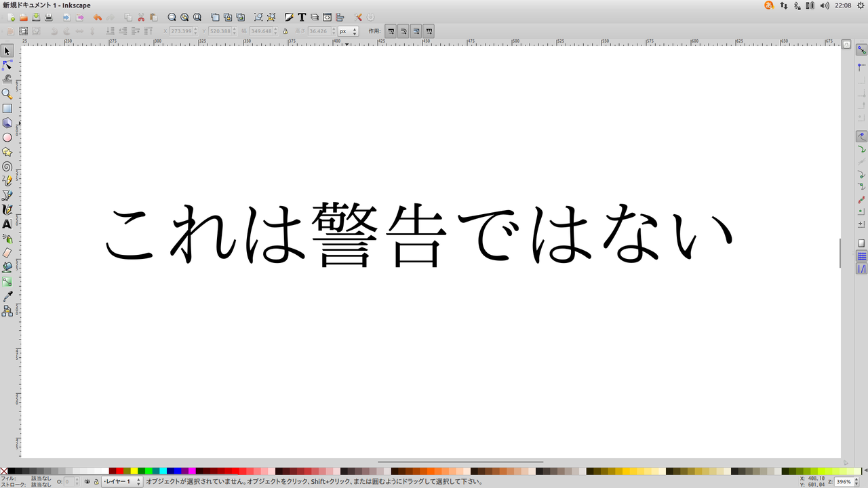Cut with the scissors icon
Screen dimensions: 868x488
pos(141,17)
